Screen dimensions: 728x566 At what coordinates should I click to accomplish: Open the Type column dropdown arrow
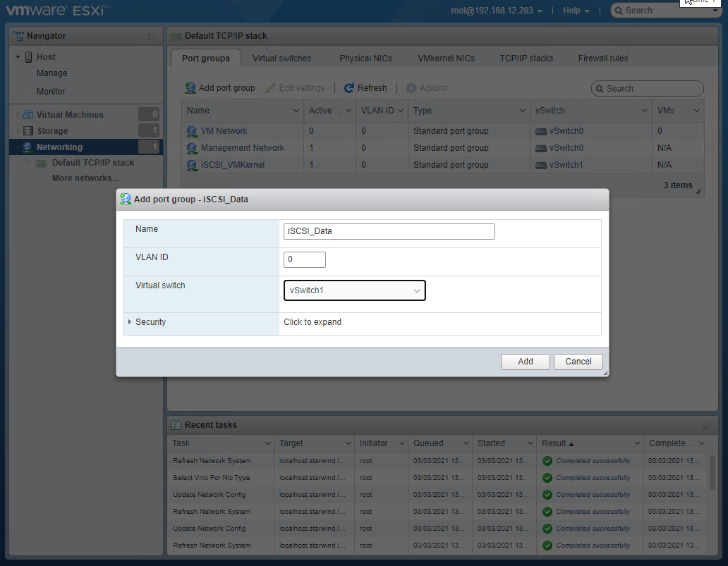click(522, 111)
